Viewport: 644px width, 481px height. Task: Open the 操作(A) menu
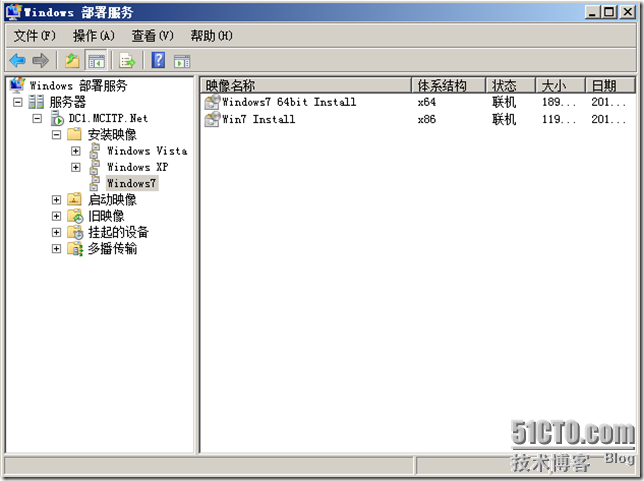[x=94, y=36]
